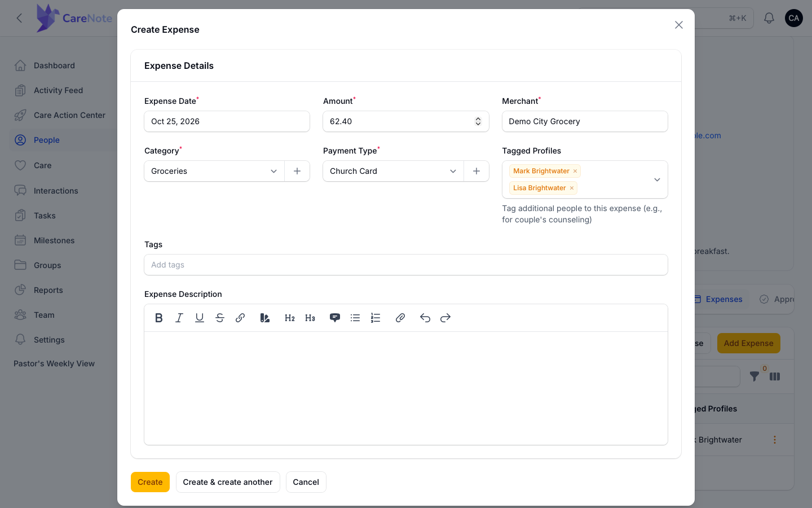
Task: Remove Lisa Brightwater from tagged profiles
Action: tap(572, 188)
